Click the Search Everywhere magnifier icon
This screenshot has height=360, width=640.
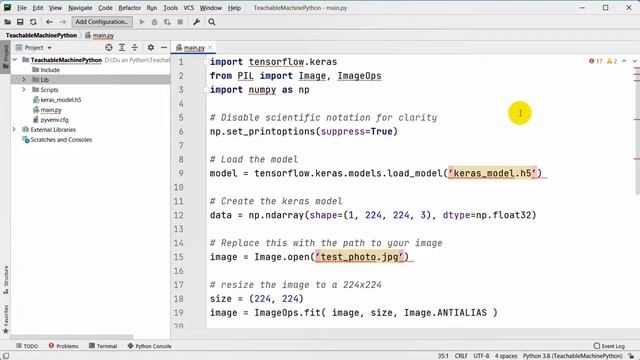(211, 22)
